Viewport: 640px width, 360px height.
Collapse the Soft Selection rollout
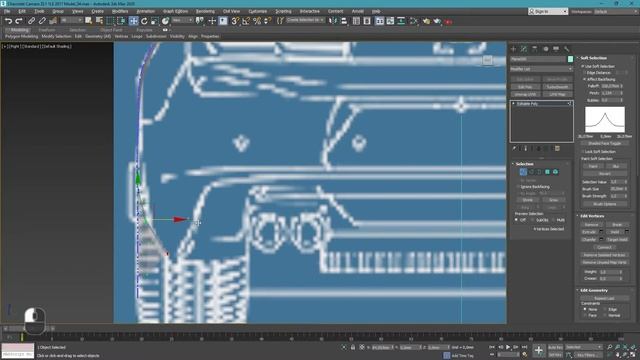593,58
